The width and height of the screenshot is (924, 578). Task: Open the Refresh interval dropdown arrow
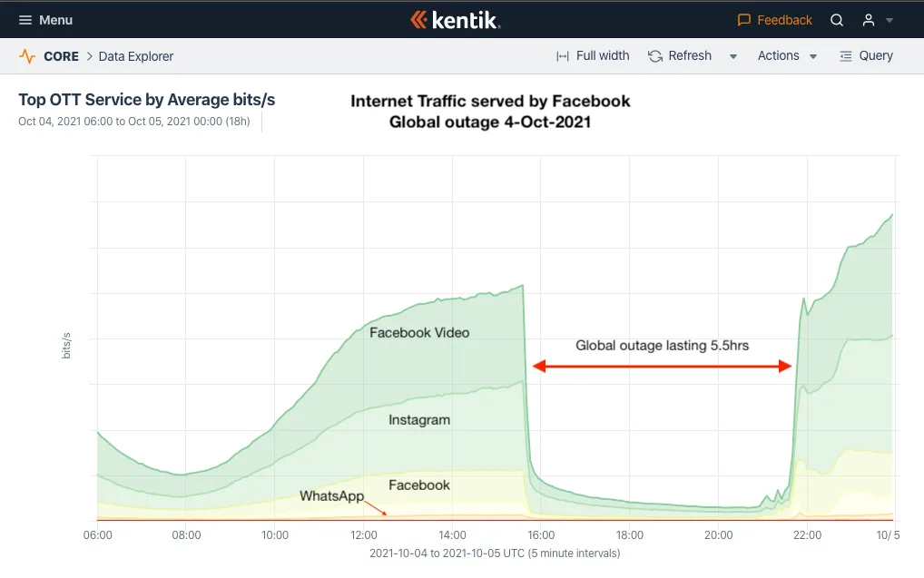[733, 56]
